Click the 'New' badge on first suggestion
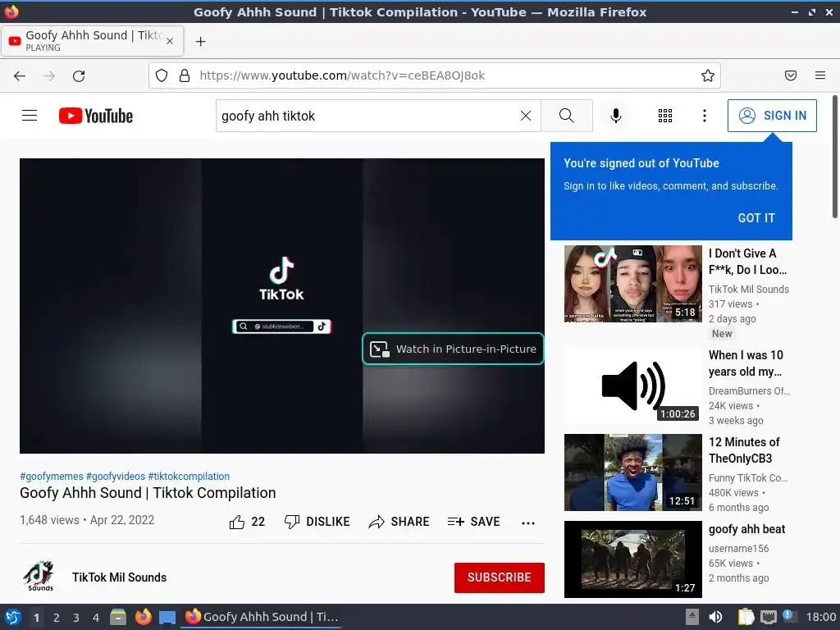 pyautogui.click(x=722, y=333)
